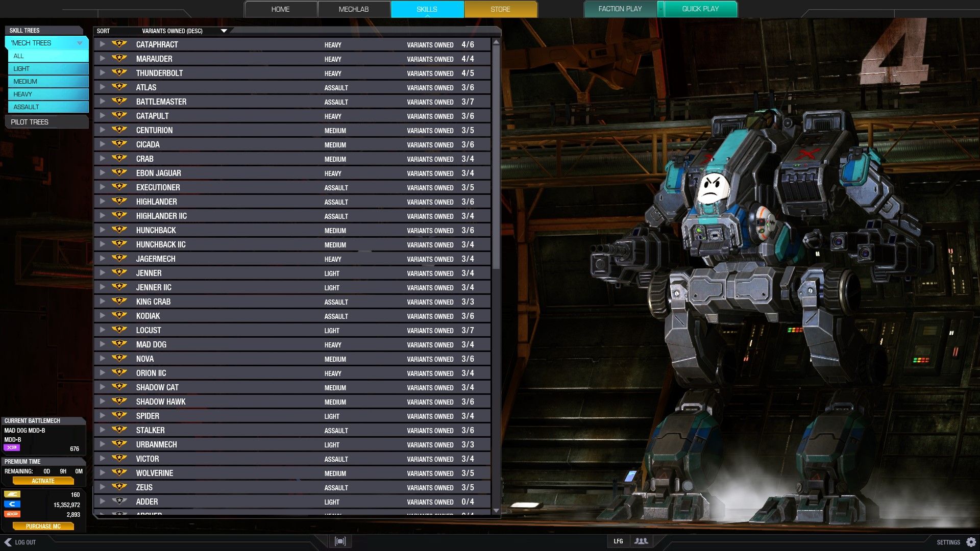Image resolution: width=980 pixels, height=551 pixels.
Task: Click the Jagermech emblem icon
Action: click(x=119, y=258)
